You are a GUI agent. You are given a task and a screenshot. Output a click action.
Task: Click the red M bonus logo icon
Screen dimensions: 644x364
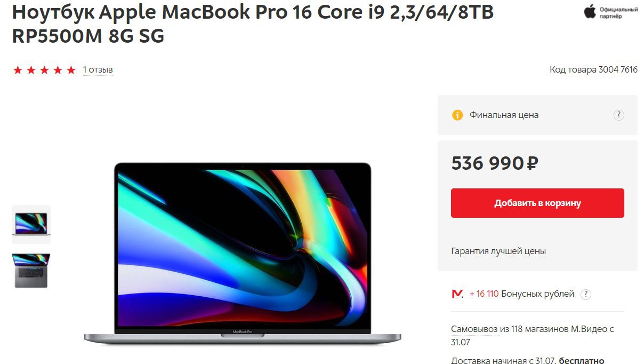(457, 294)
